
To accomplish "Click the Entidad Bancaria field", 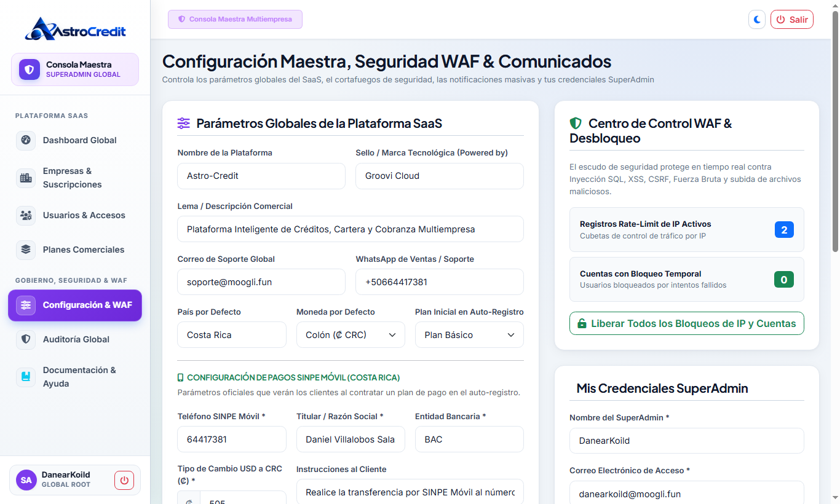I will click(469, 439).
